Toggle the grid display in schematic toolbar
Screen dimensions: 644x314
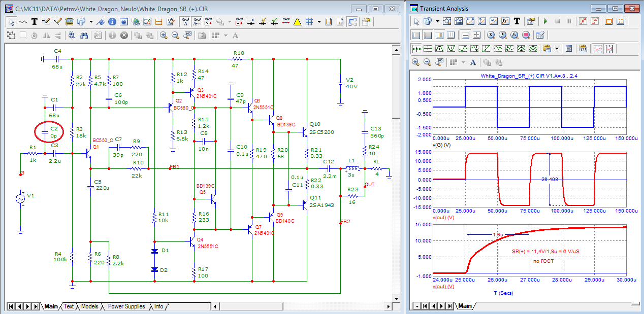[309, 21]
